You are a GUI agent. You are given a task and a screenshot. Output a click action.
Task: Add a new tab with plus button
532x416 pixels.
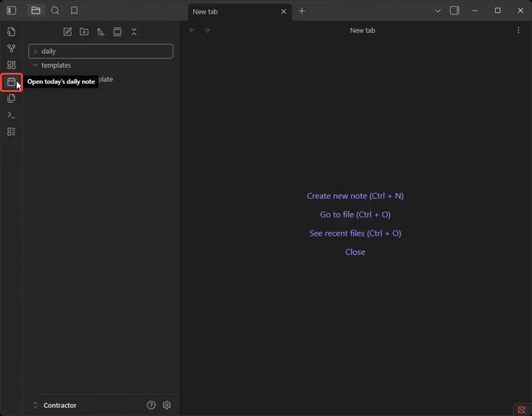pyautogui.click(x=302, y=11)
